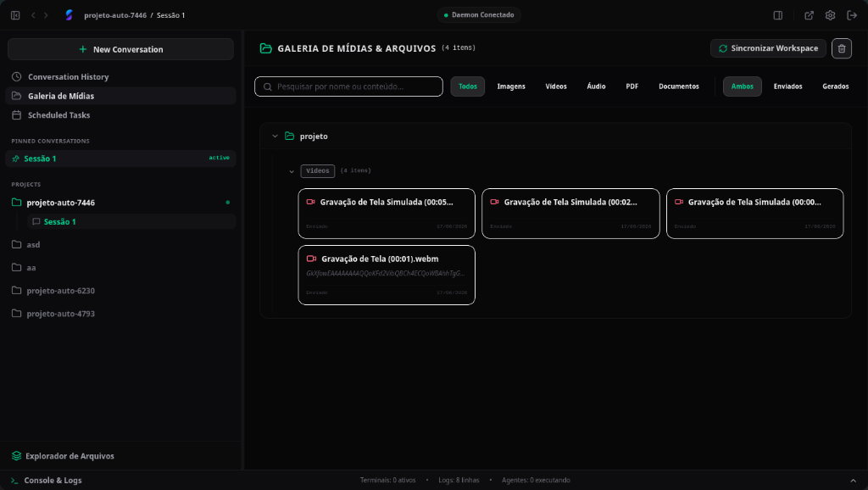Collapse the Videos subgroup chevron
The height and width of the screenshot is (490, 868).
292,171
